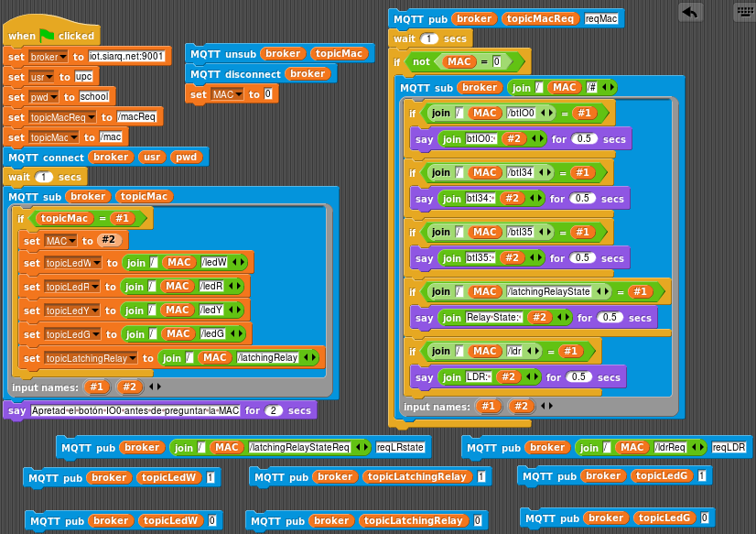Click the value 1 in the MQTT pub topicLedG block
The image size is (756, 534).
pyautogui.click(x=702, y=476)
